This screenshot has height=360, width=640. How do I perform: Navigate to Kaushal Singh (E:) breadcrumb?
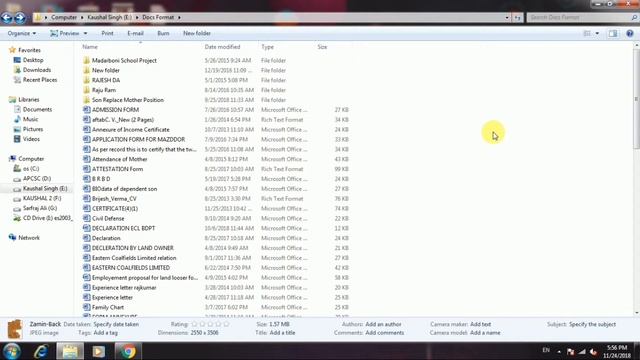(109, 18)
